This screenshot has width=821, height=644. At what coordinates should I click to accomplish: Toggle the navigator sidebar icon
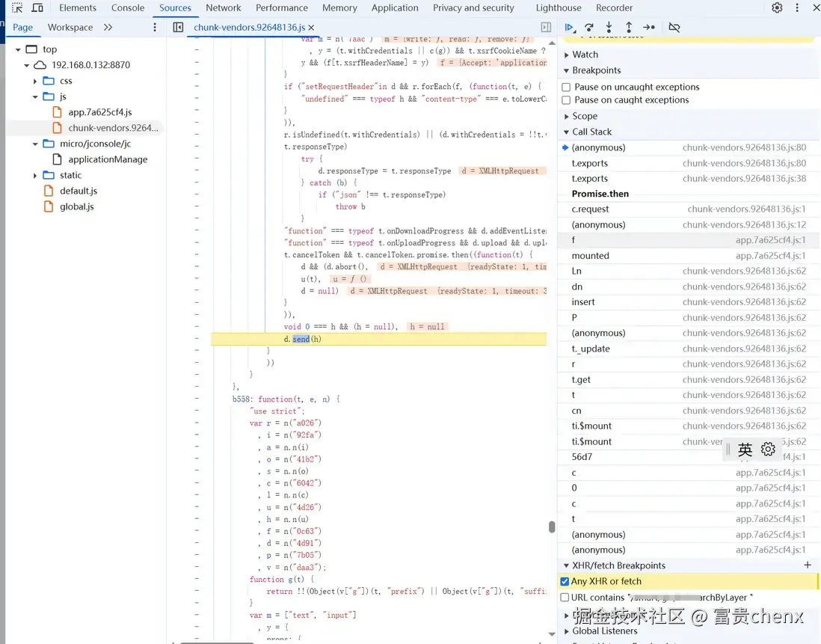(178, 27)
